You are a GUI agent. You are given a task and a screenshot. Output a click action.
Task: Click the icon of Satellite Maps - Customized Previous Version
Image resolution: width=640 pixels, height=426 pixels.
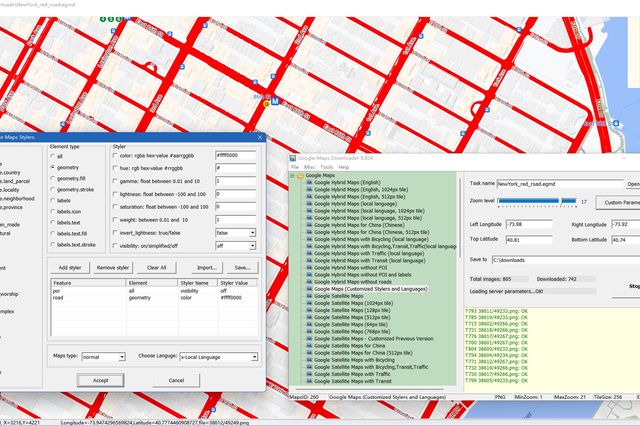309,339
